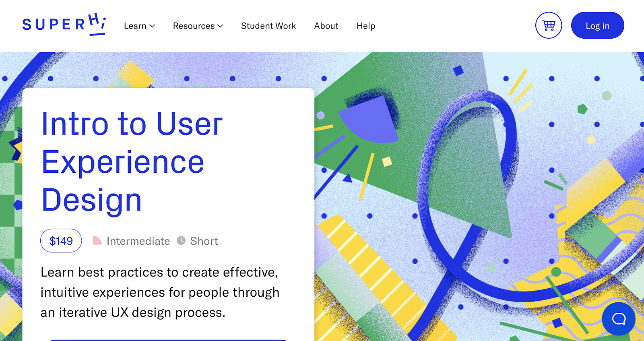Click the Short duration label
Screen dimensions: 644x341
[204, 241]
